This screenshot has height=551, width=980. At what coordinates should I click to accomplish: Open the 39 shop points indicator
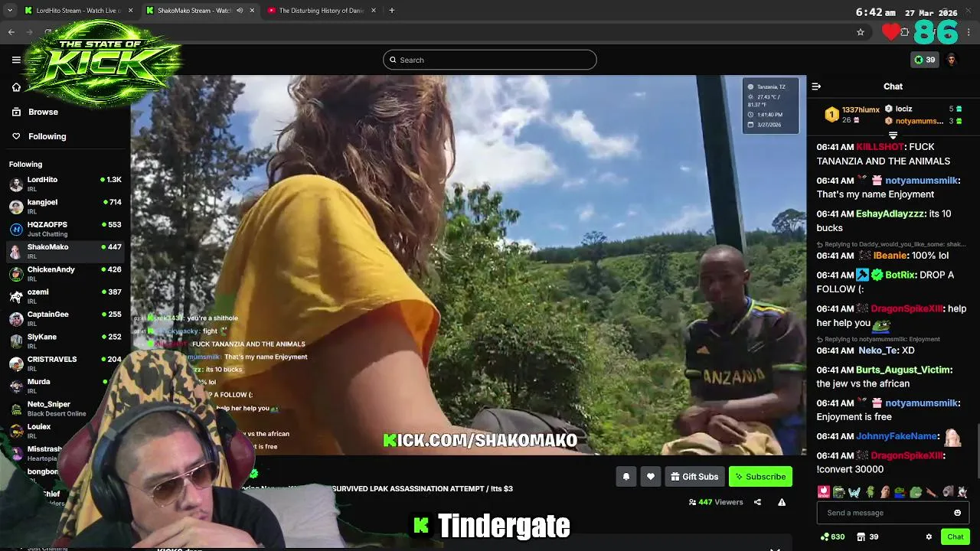point(924,60)
